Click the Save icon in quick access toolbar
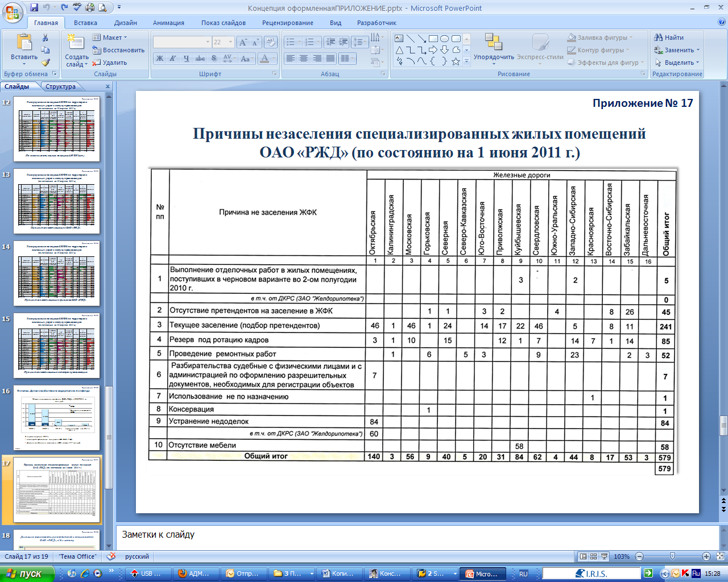The height and width of the screenshot is (582, 728). click(34, 8)
